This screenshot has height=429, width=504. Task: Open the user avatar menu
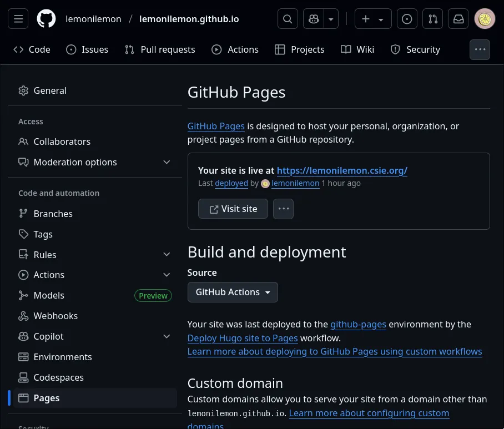[485, 19]
